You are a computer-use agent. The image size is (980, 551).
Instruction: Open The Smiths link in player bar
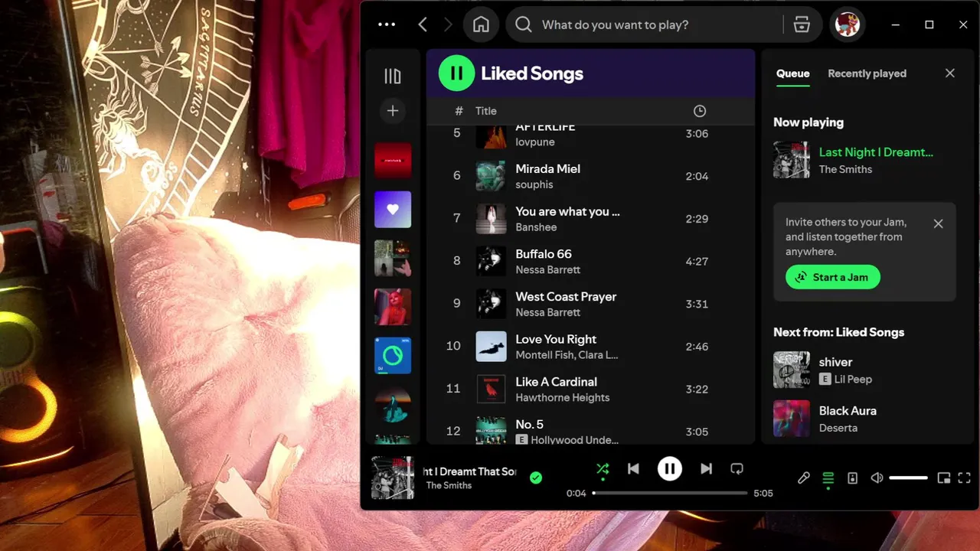[x=449, y=485]
